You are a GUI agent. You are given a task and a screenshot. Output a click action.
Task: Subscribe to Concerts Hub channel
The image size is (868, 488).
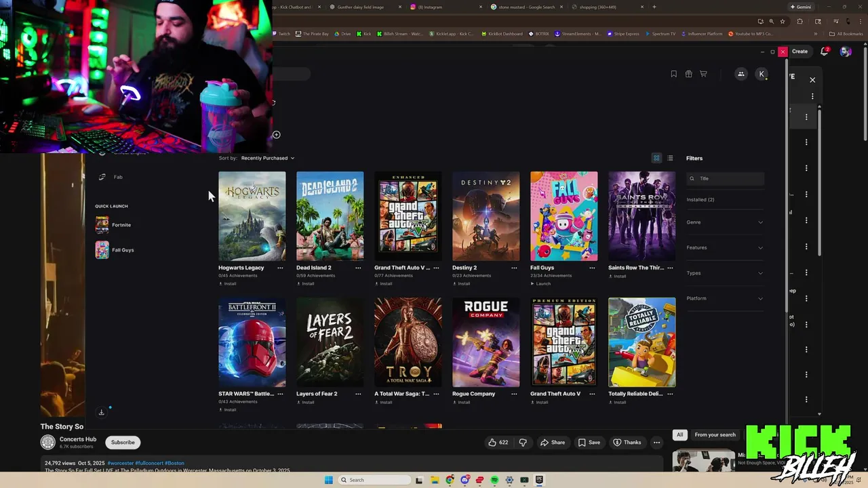tap(123, 443)
